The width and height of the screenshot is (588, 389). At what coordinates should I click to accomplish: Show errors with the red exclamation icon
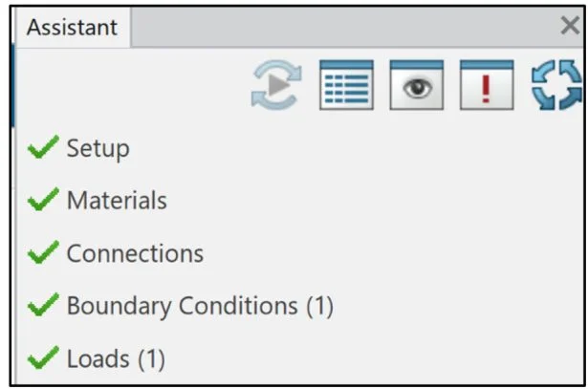[487, 85]
